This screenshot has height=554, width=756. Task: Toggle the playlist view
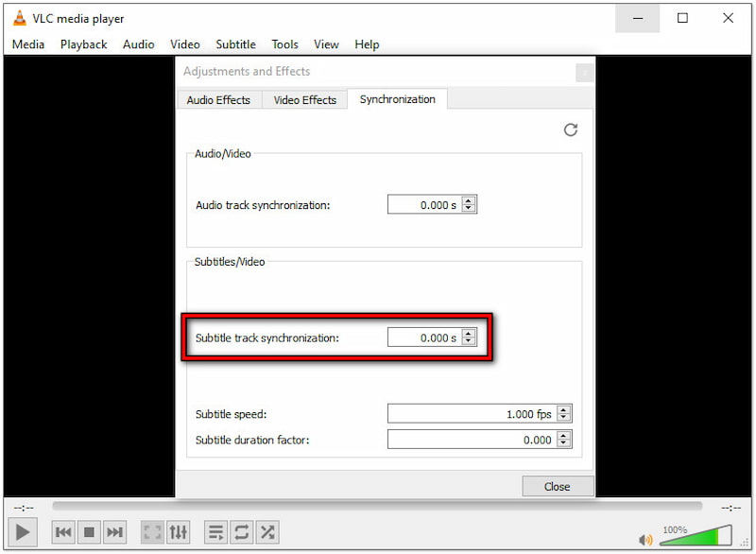coord(215,532)
